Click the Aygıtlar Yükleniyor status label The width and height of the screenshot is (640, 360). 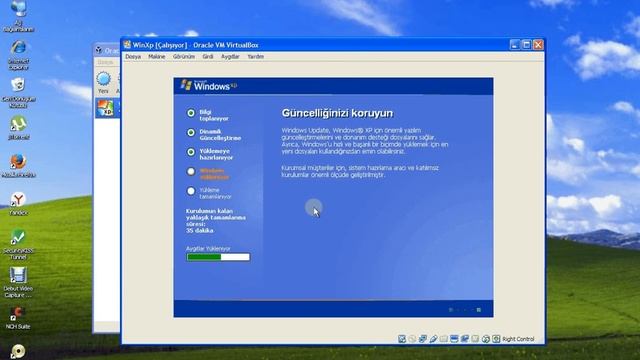[x=208, y=248]
